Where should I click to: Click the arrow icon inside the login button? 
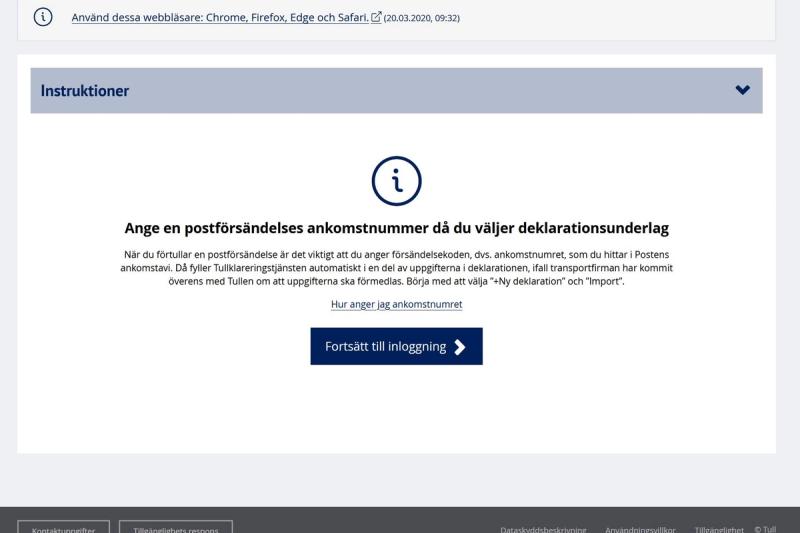[x=460, y=347]
